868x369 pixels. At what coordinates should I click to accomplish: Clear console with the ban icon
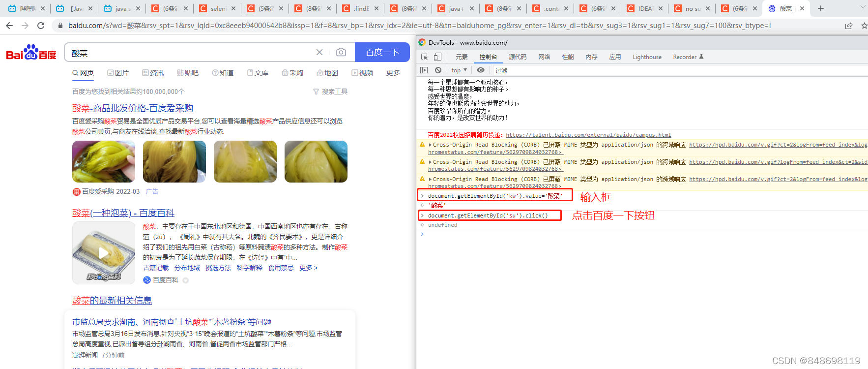click(438, 70)
